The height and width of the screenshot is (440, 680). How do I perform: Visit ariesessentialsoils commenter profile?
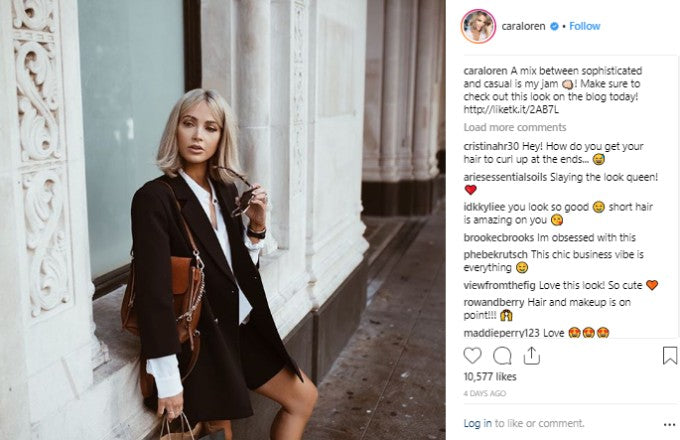click(505, 177)
